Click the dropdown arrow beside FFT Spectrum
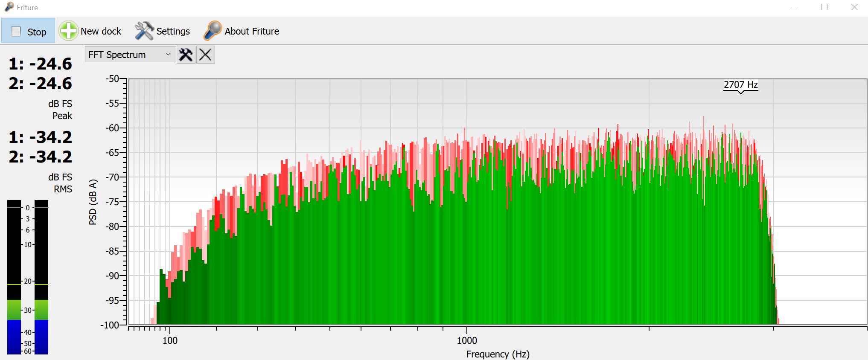Viewport: 868px width, 360px height. 168,55
